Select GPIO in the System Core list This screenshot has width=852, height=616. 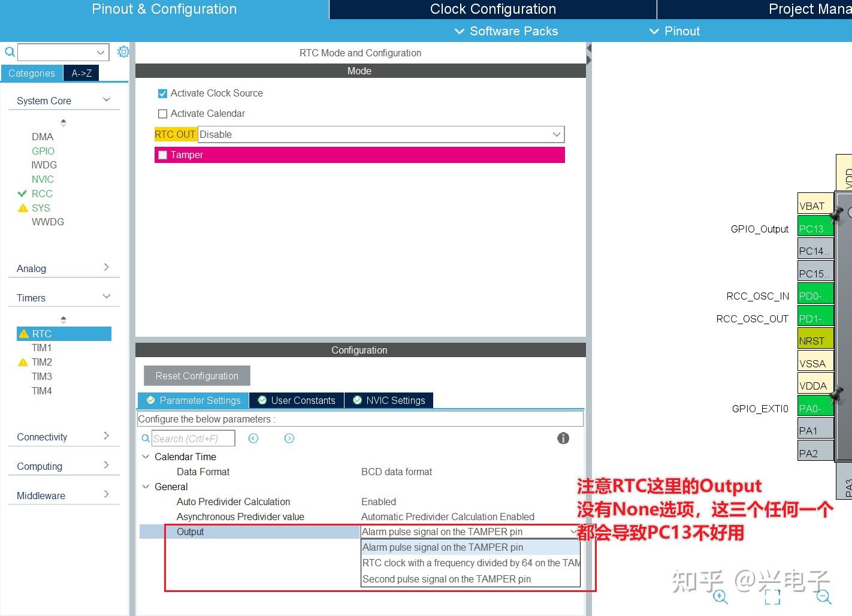tap(43, 151)
